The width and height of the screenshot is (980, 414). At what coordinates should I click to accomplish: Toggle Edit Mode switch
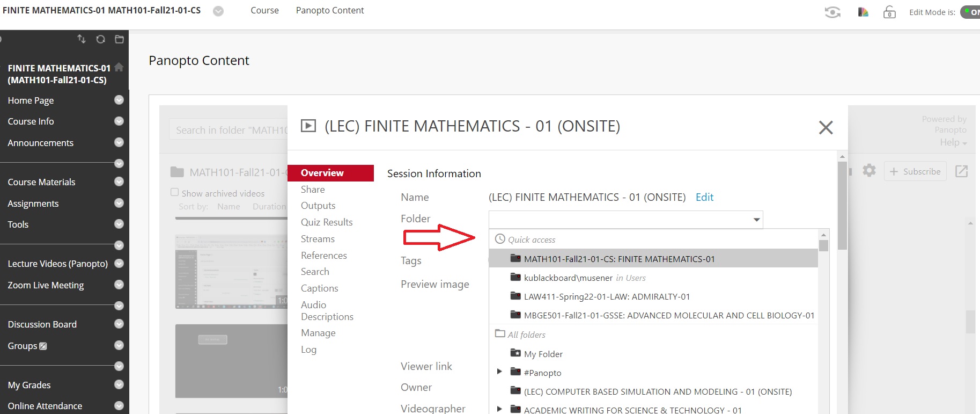(x=970, y=12)
